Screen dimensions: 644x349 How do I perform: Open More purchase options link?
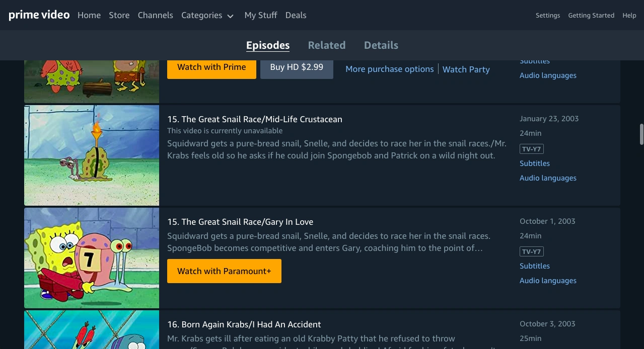(390, 69)
